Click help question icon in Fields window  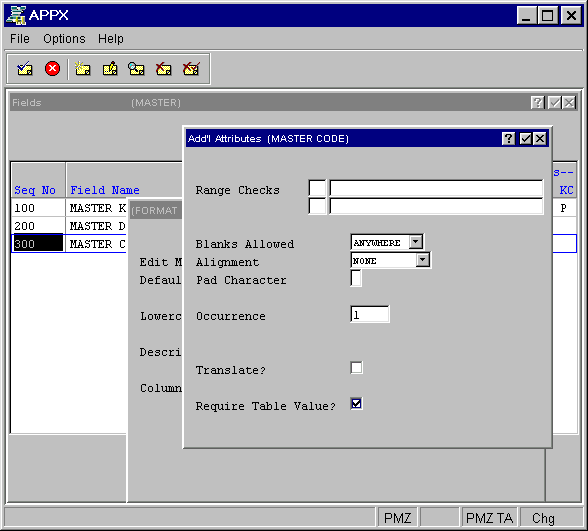point(537,102)
